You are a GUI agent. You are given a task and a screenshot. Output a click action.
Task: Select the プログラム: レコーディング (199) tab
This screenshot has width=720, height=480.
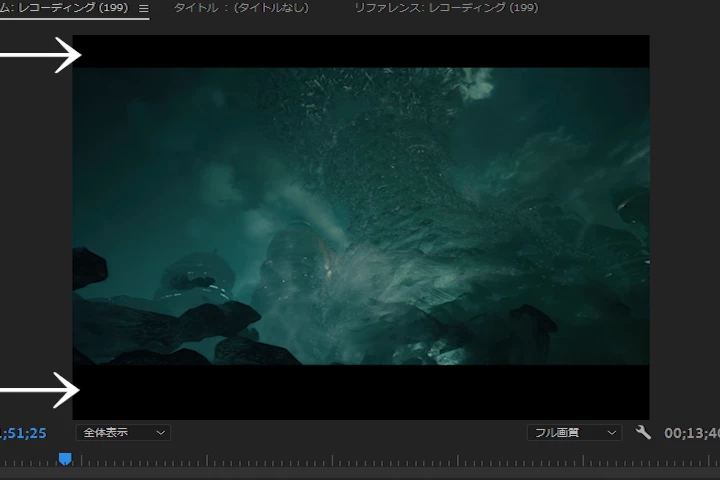(64, 8)
